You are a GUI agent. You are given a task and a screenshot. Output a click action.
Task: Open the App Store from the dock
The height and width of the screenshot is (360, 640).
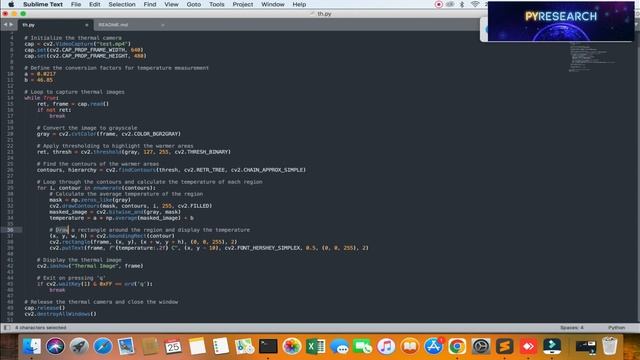[433, 347]
